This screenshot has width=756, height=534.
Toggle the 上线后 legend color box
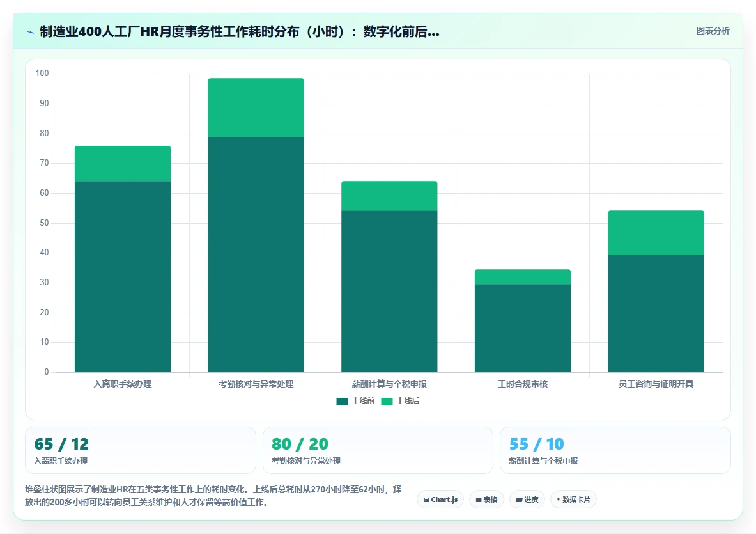(x=387, y=402)
